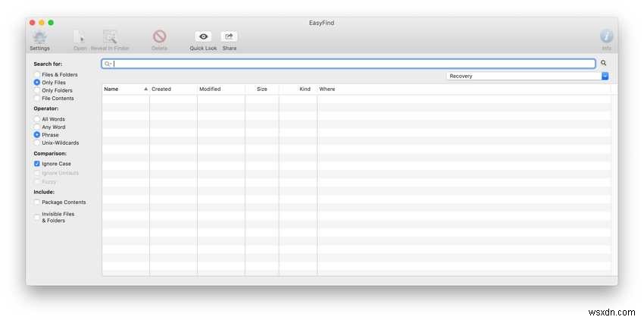Screen dimensions: 644x320
Task: Select Only Files radio button
Action: pyautogui.click(x=37, y=82)
